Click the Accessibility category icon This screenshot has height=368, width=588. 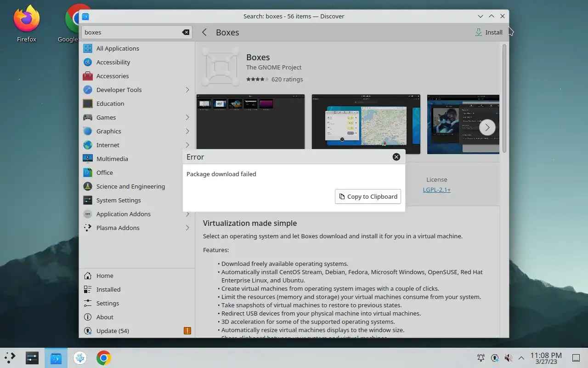click(88, 62)
